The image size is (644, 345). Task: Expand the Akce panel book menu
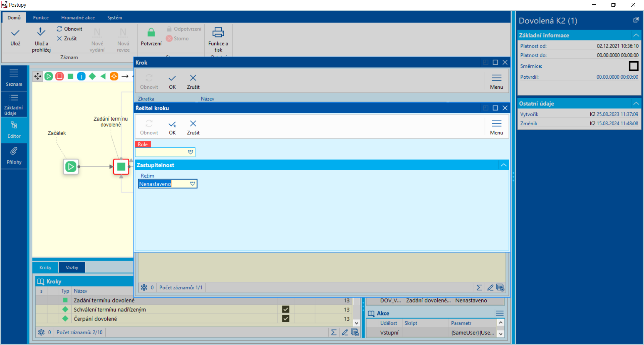pyautogui.click(x=371, y=313)
